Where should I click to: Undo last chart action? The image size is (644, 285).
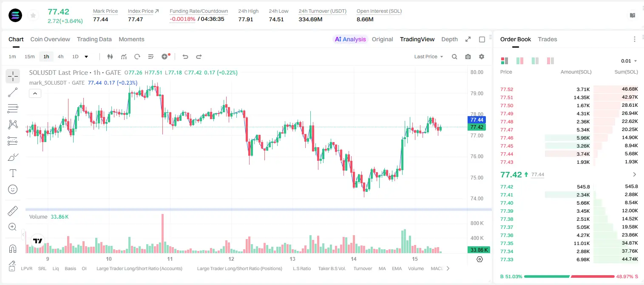(185, 57)
